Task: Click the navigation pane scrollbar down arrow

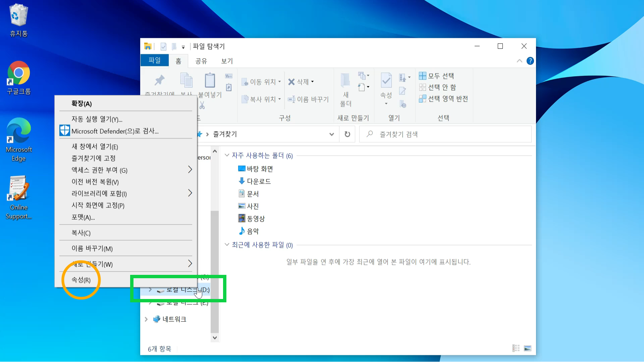Action: tap(215, 338)
